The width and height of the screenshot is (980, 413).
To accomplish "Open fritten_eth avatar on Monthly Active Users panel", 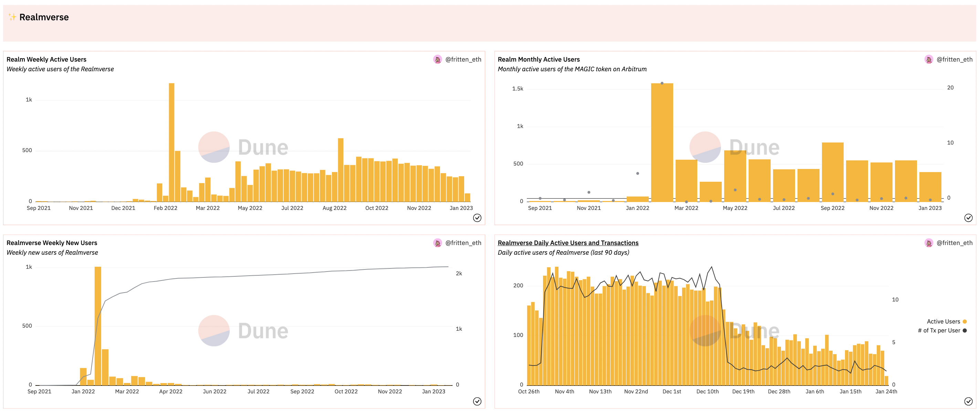I will point(929,59).
